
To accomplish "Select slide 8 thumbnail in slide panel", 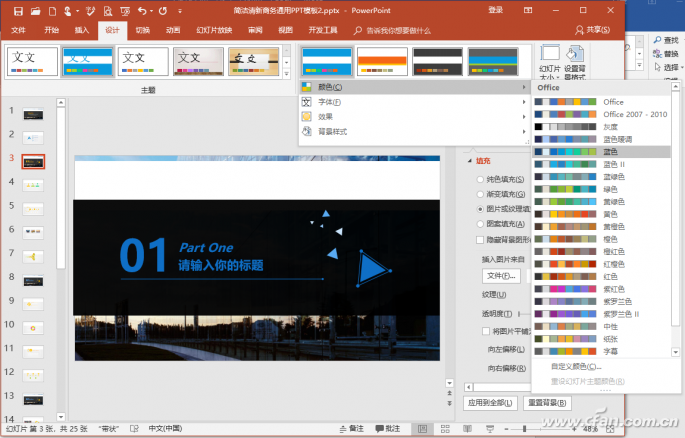I will coord(33,281).
